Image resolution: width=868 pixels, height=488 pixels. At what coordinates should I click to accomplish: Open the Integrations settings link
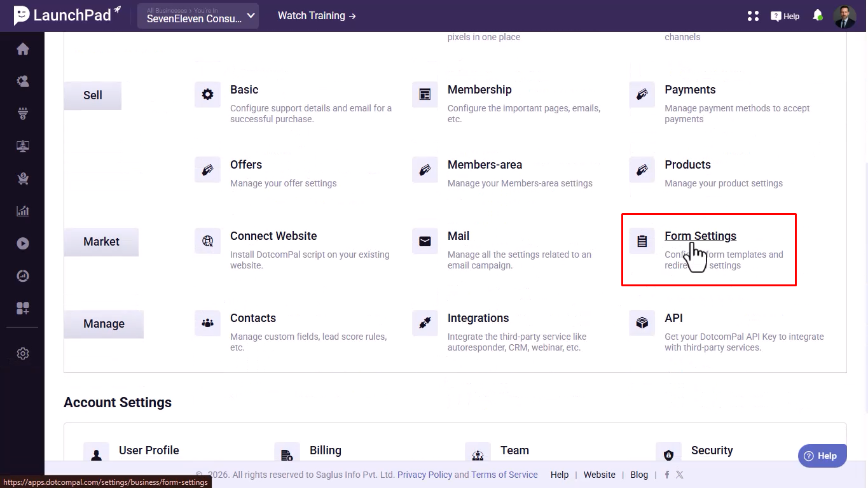click(478, 318)
